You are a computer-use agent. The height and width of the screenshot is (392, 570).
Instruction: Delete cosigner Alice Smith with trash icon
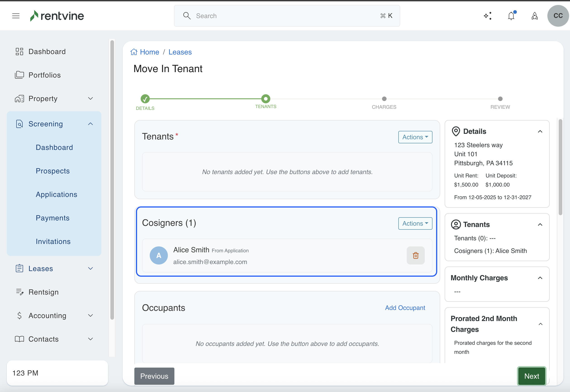pyautogui.click(x=416, y=255)
